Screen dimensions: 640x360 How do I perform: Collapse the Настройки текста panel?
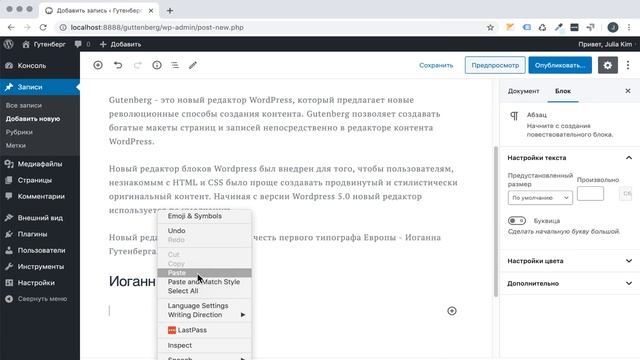570,158
